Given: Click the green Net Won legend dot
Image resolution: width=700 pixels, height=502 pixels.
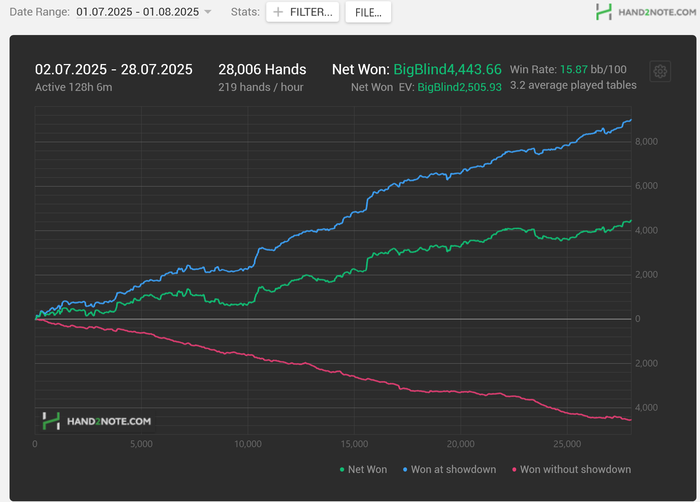Looking at the screenshot, I should [x=342, y=470].
